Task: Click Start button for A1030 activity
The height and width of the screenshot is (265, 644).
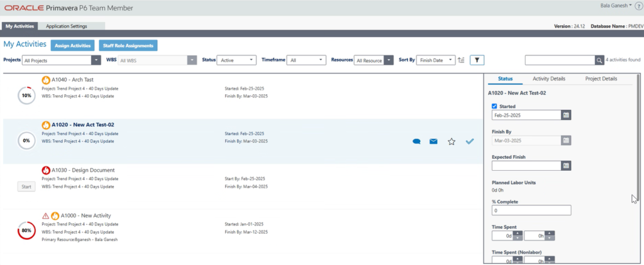Action: (26, 187)
